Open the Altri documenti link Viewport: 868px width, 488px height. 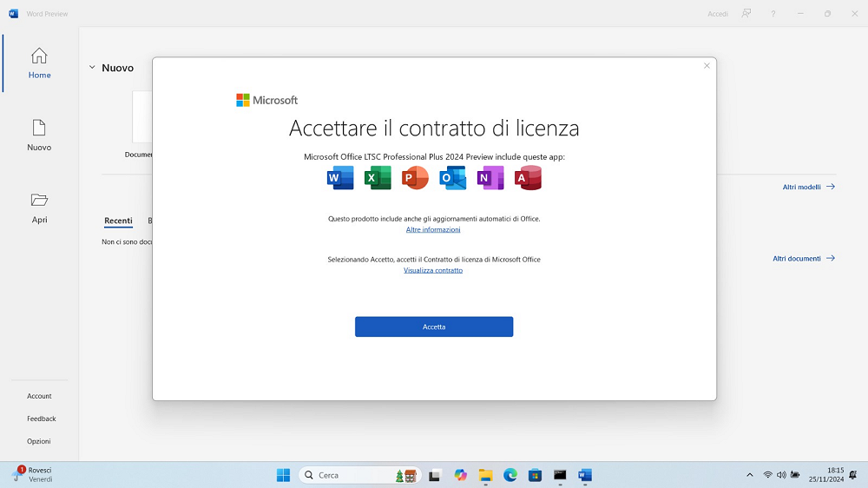(803, 259)
